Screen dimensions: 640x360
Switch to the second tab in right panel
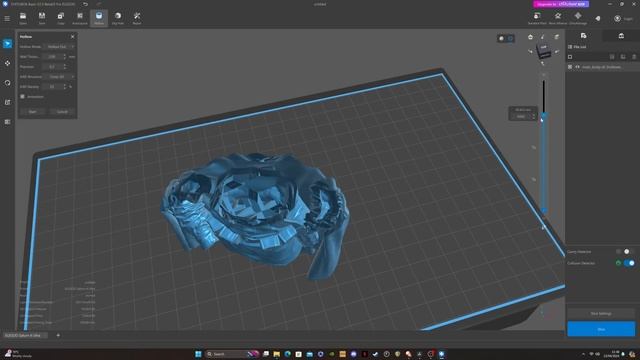tap(621, 36)
